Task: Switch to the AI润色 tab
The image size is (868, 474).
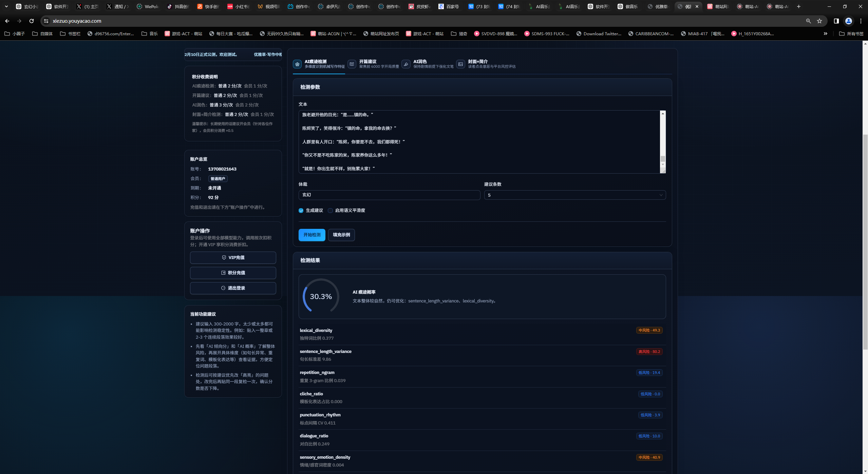Action: click(x=420, y=62)
